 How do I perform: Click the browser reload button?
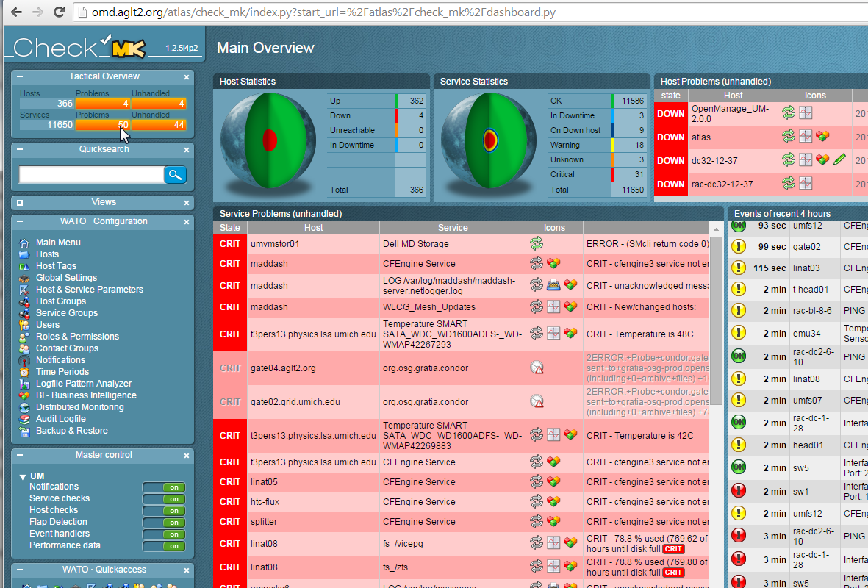(x=59, y=12)
